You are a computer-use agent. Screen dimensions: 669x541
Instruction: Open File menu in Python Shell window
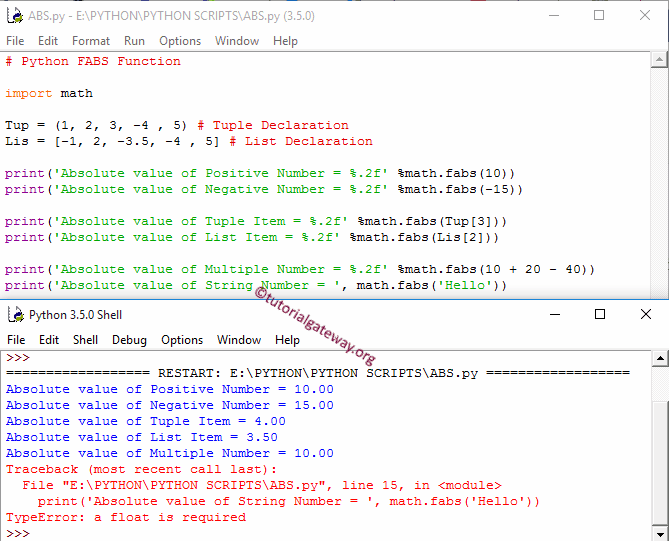tap(16, 340)
